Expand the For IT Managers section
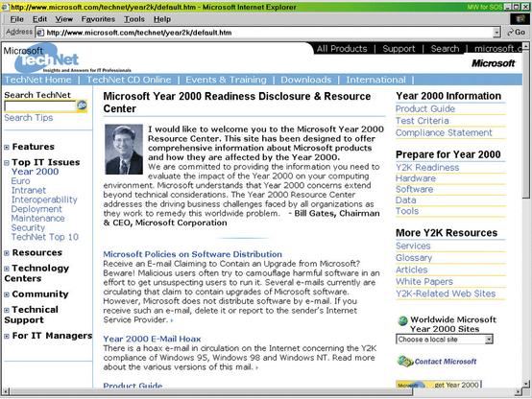 7,336
